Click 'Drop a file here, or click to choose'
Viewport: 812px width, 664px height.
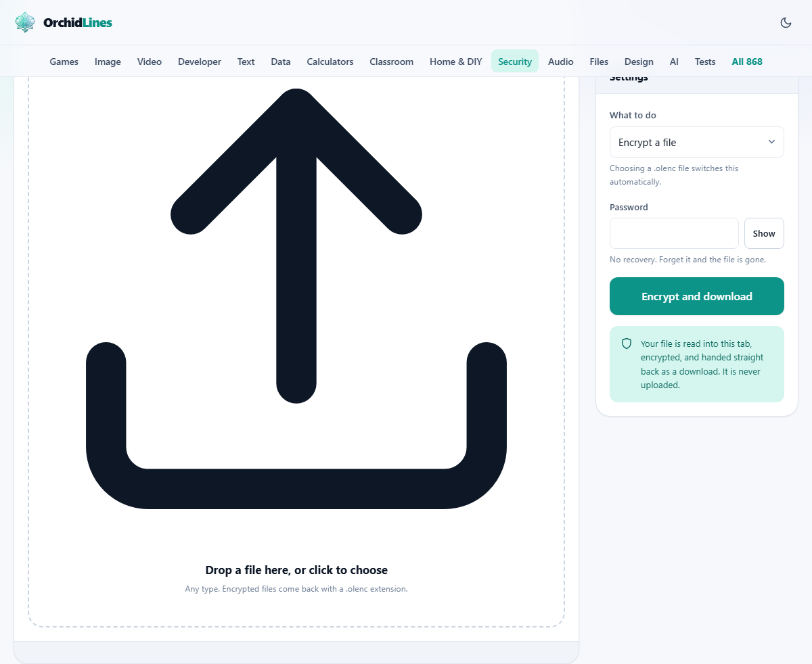(x=296, y=570)
